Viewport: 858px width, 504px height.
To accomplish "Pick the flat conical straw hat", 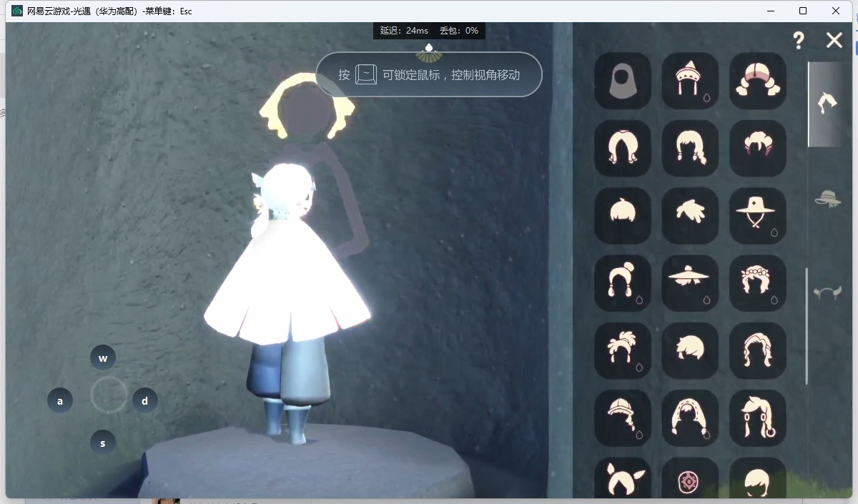I will 690,283.
